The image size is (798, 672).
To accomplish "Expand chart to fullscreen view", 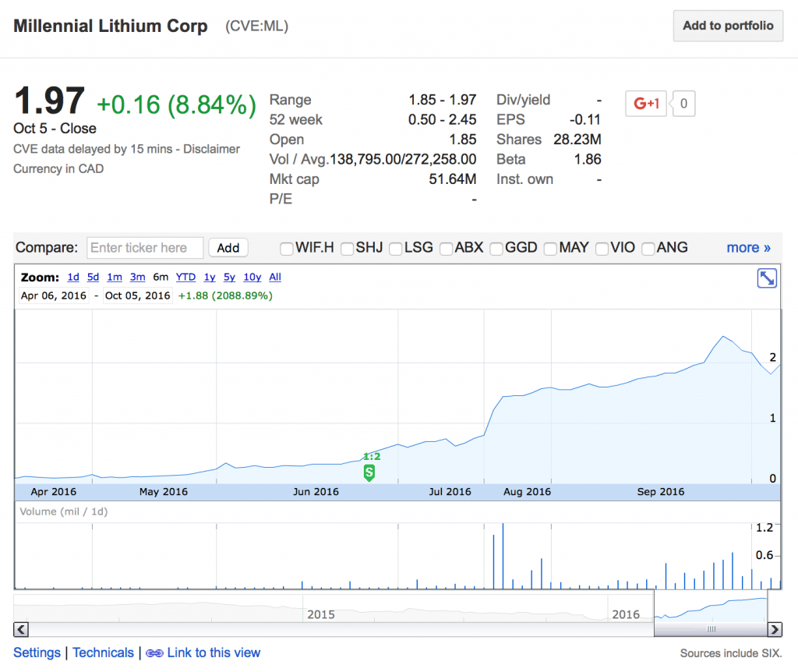I will point(767,278).
